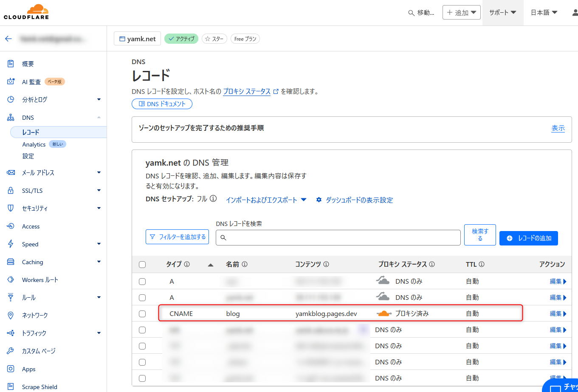Click info icon next to DNS セットアップ フル
This screenshot has width=578, height=392.
tap(214, 199)
